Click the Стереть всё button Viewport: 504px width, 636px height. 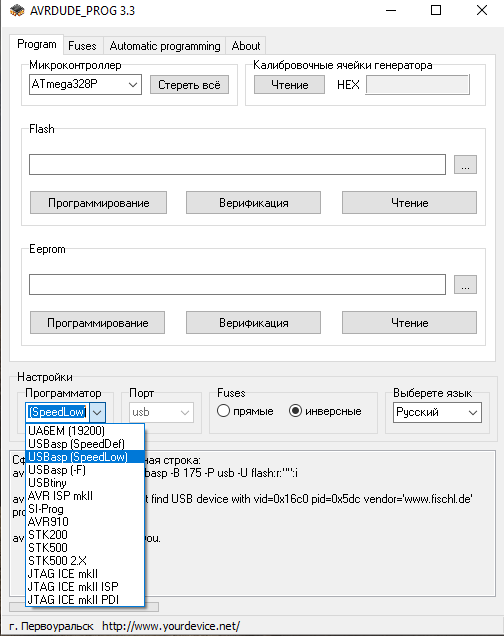click(189, 85)
